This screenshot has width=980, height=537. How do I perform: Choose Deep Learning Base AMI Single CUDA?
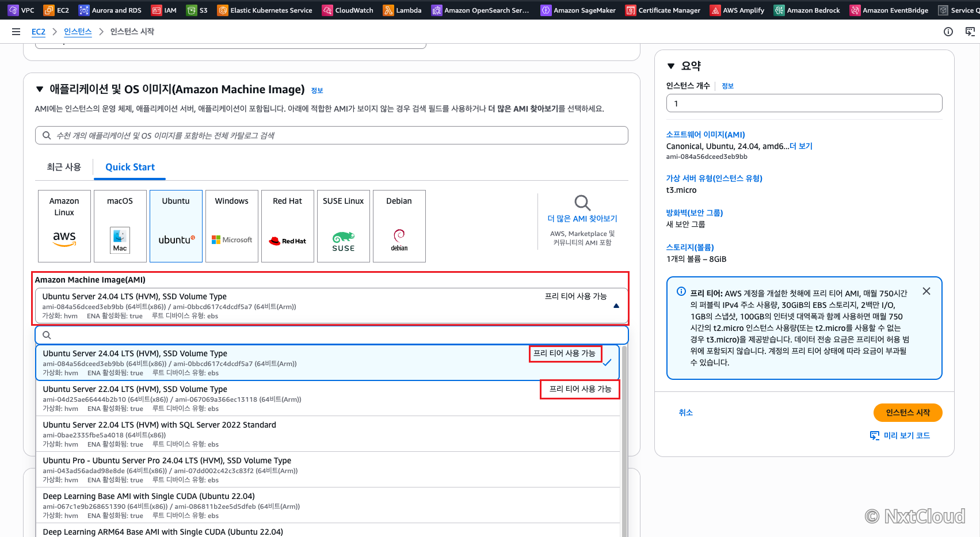point(327,505)
